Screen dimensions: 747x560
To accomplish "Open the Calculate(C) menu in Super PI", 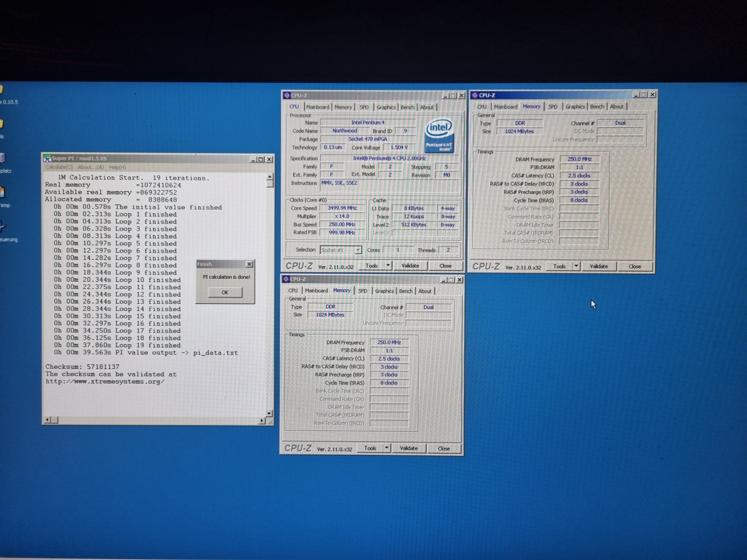I will (59, 167).
